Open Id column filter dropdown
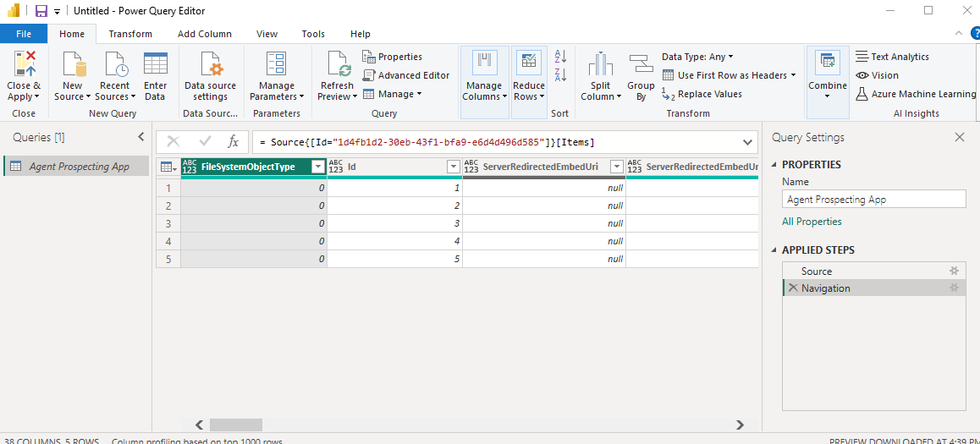This screenshot has height=444, width=980. click(x=453, y=167)
